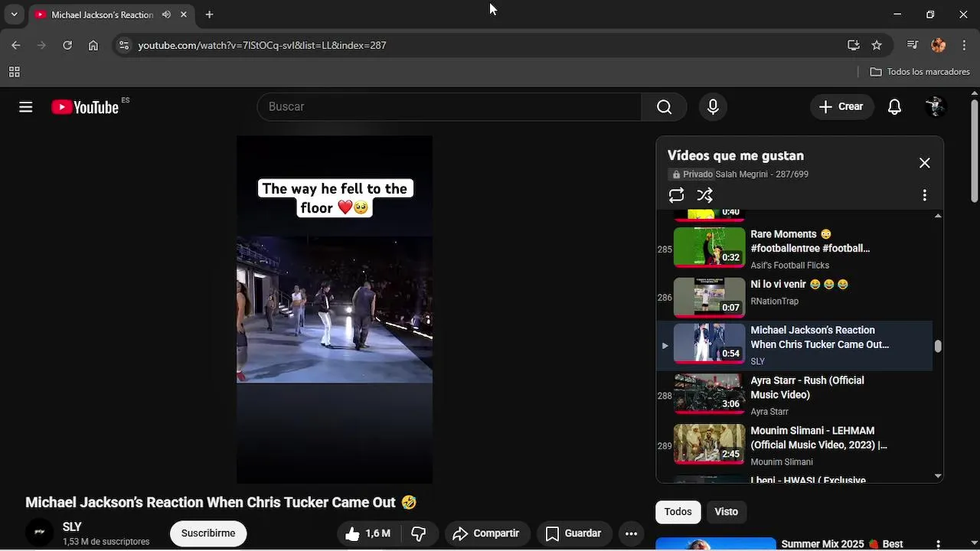
Task: Go to YouTube home via logo
Action: click(x=85, y=107)
